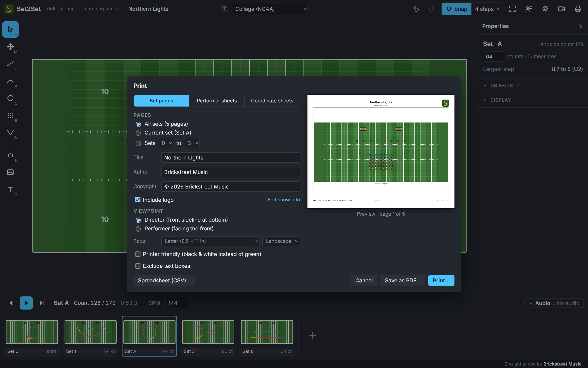Select the Block grid tool

tap(10, 115)
